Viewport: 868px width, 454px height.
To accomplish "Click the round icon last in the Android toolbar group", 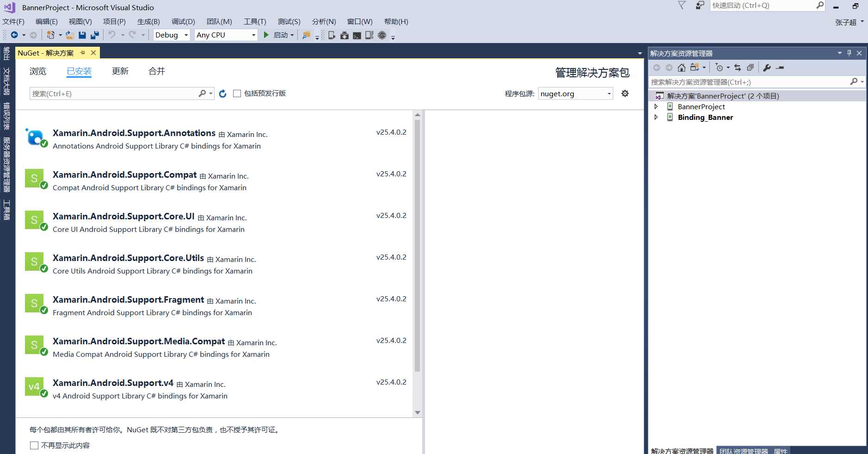I will (382, 35).
